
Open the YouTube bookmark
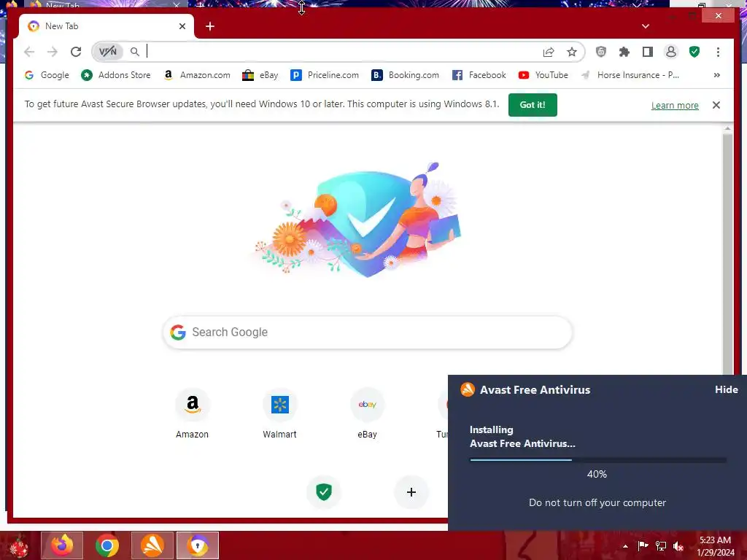pos(543,75)
